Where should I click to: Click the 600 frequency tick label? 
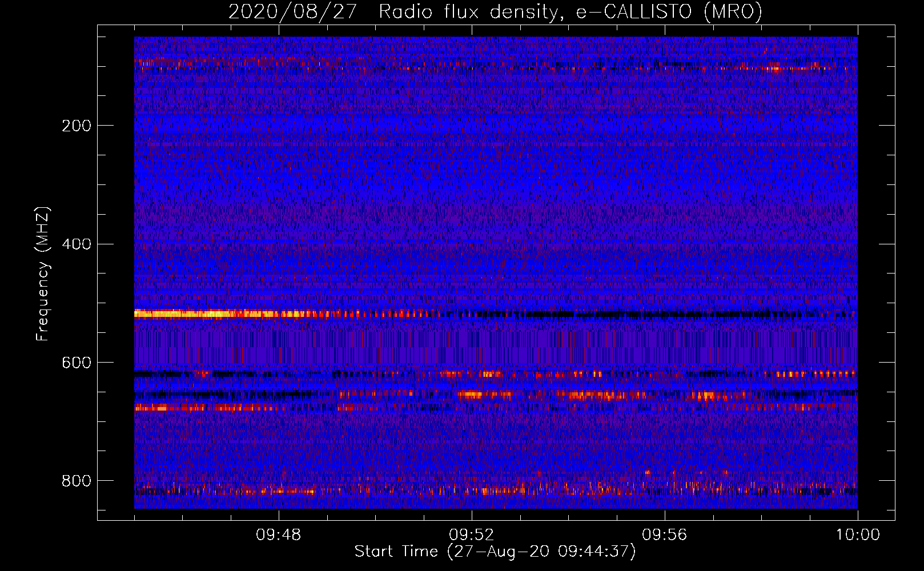tap(77, 363)
